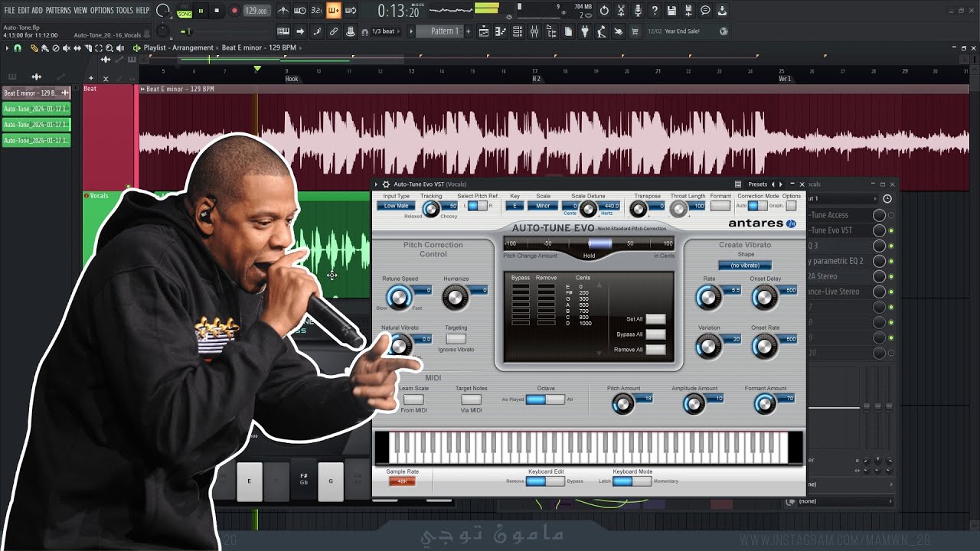This screenshot has height=551, width=980.
Task: Select Beat E minor clip in picker
Action: [36, 93]
